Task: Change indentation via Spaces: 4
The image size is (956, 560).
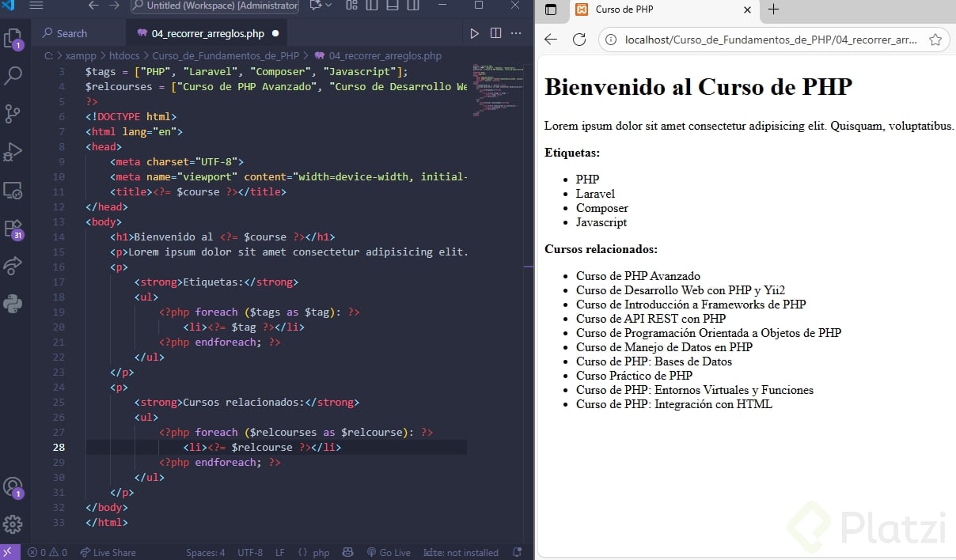Action: 206,552
